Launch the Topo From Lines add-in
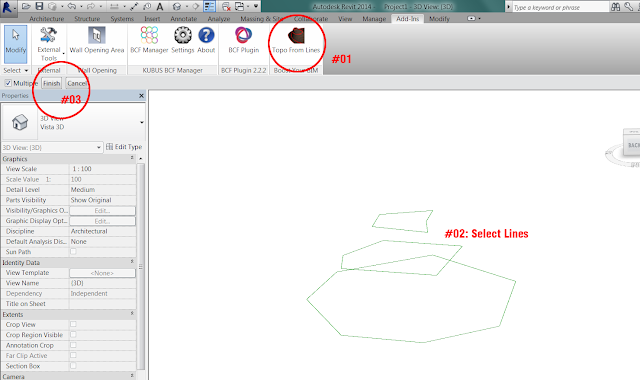Image resolution: width=640 pixels, height=380 pixels. tap(296, 41)
